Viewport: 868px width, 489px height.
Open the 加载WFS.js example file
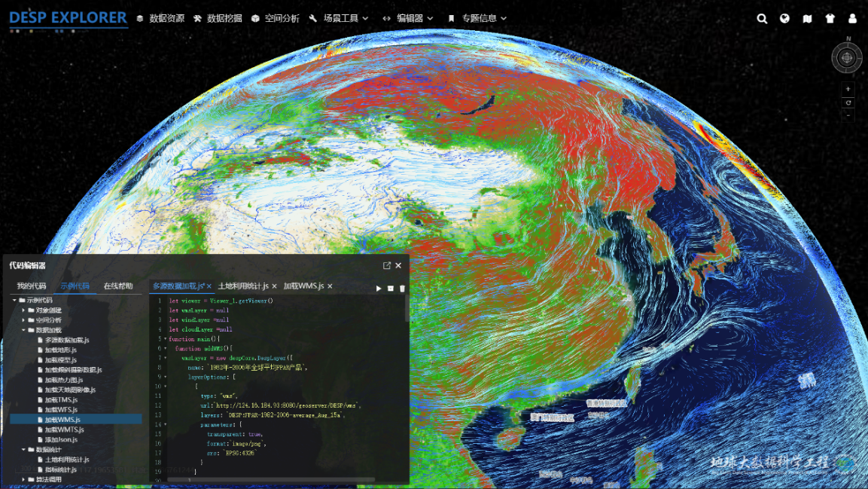(61, 409)
